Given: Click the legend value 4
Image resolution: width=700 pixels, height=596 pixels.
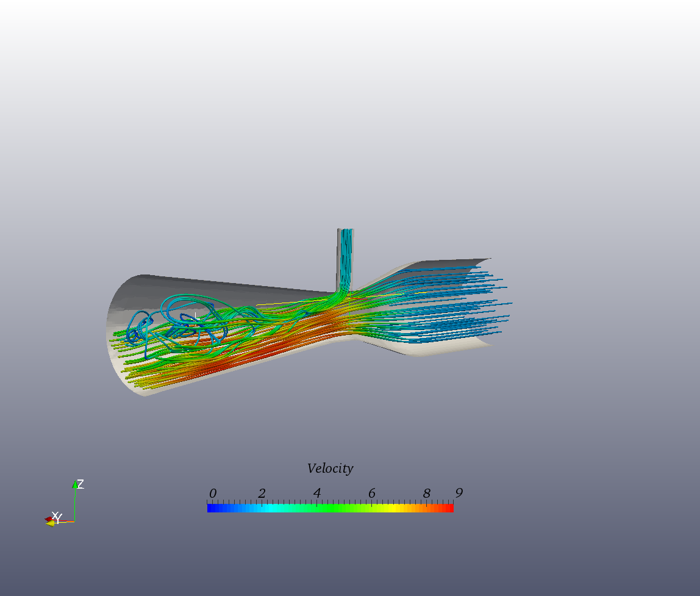Looking at the screenshot, I should [x=317, y=493].
